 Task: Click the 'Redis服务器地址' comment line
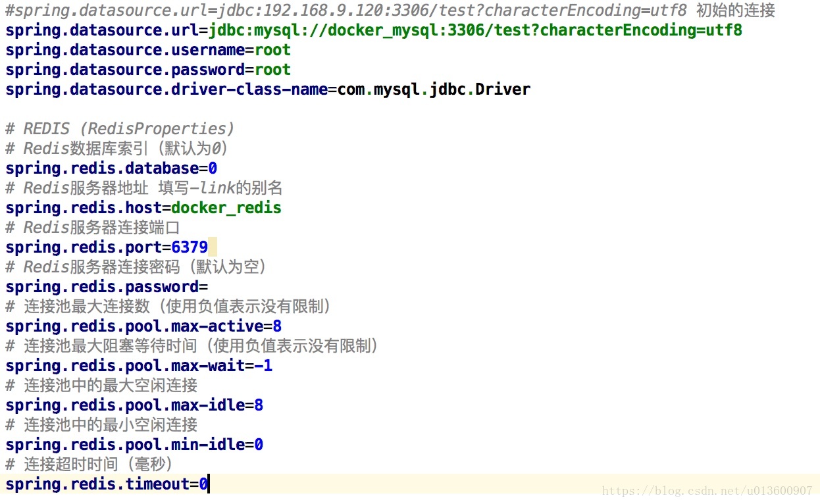pos(144,188)
